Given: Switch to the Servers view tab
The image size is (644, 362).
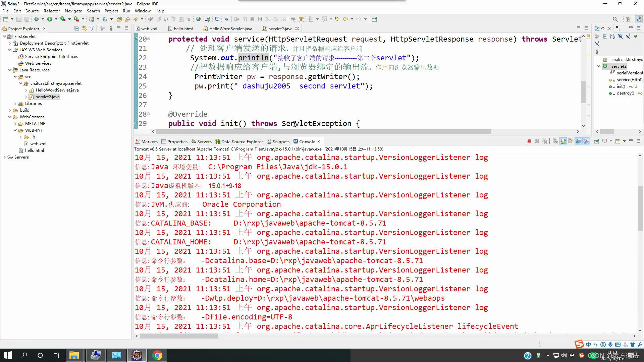Looking at the screenshot, I should [201, 141].
